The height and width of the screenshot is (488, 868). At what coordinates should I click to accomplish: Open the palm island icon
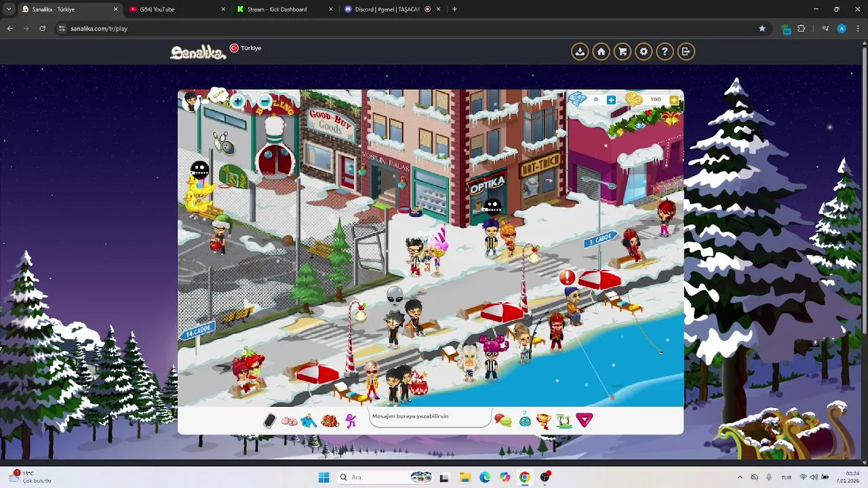564,421
